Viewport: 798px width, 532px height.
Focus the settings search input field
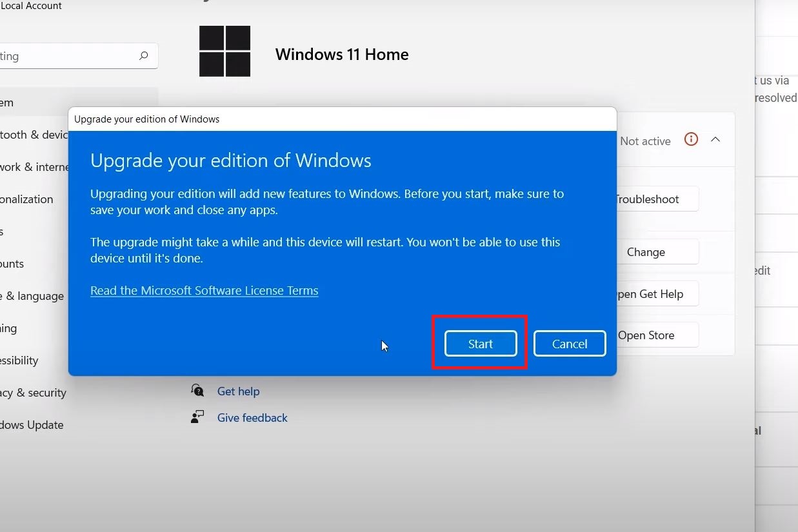click(65, 56)
